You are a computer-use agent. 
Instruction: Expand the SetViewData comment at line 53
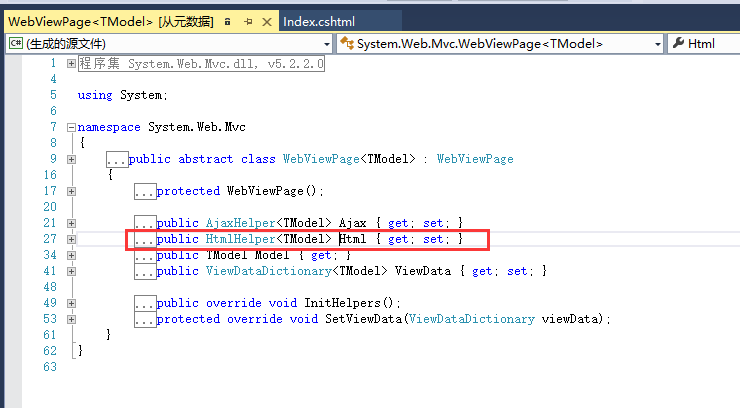tap(71, 320)
